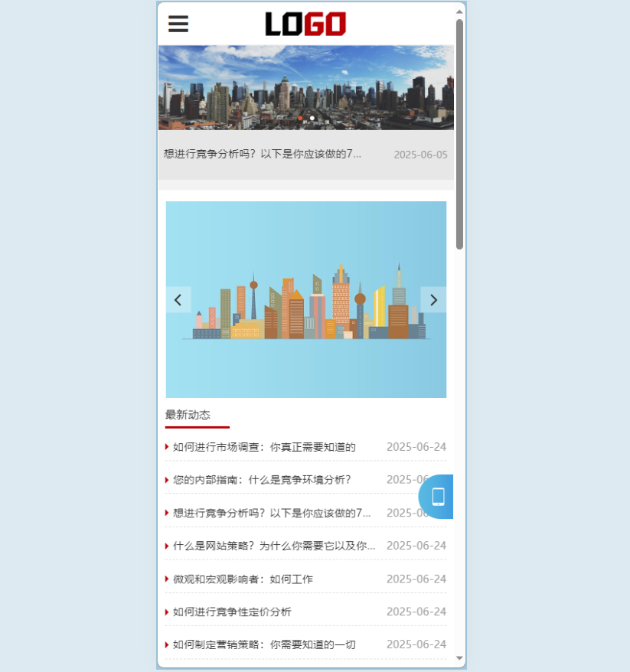Click the LOGO to return home

(x=305, y=23)
